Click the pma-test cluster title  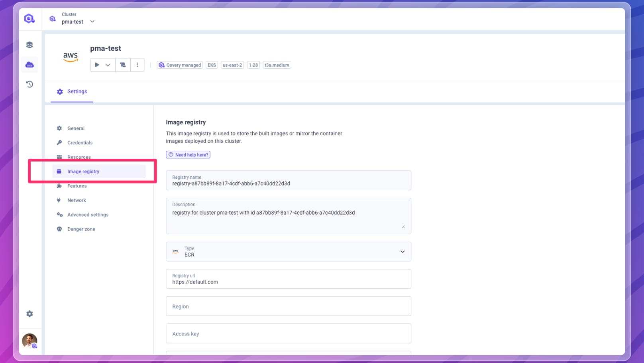pyautogui.click(x=106, y=48)
